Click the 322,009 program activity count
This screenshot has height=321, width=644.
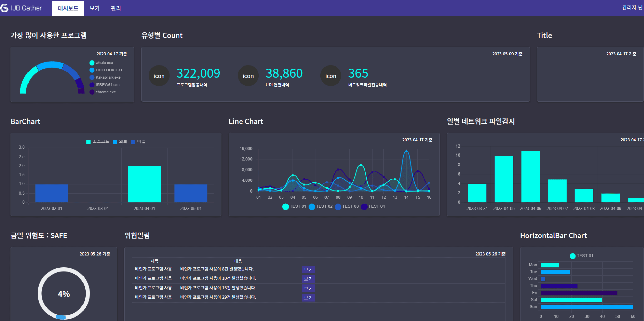pos(198,73)
